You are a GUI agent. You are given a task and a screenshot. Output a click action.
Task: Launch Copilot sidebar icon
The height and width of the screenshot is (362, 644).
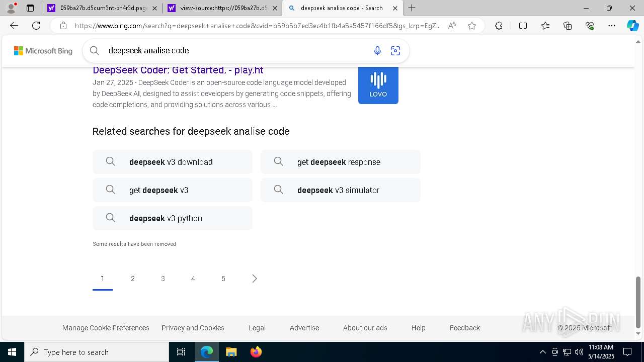[x=632, y=26]
